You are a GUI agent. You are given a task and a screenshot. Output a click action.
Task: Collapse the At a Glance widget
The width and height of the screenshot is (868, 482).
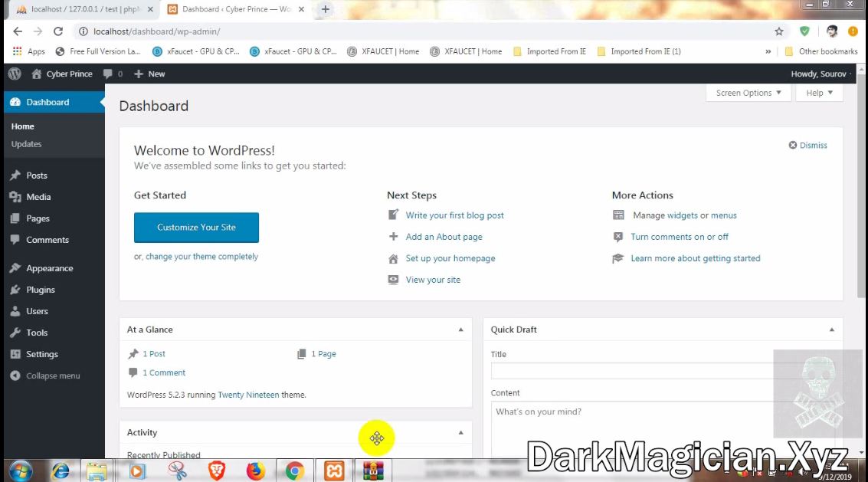460,330
